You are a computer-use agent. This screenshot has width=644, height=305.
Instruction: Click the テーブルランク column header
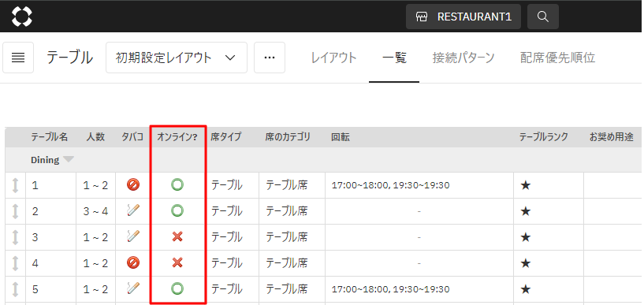(543, 137)
